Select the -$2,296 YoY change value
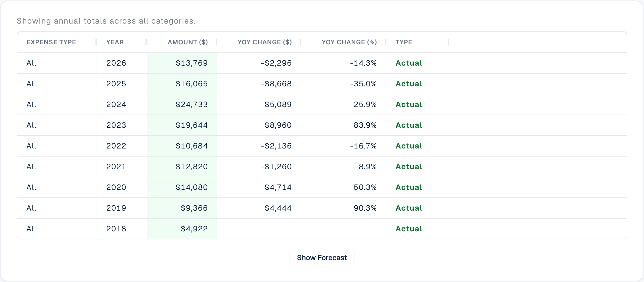The image size is (644, 282). (x=276, y=63)
